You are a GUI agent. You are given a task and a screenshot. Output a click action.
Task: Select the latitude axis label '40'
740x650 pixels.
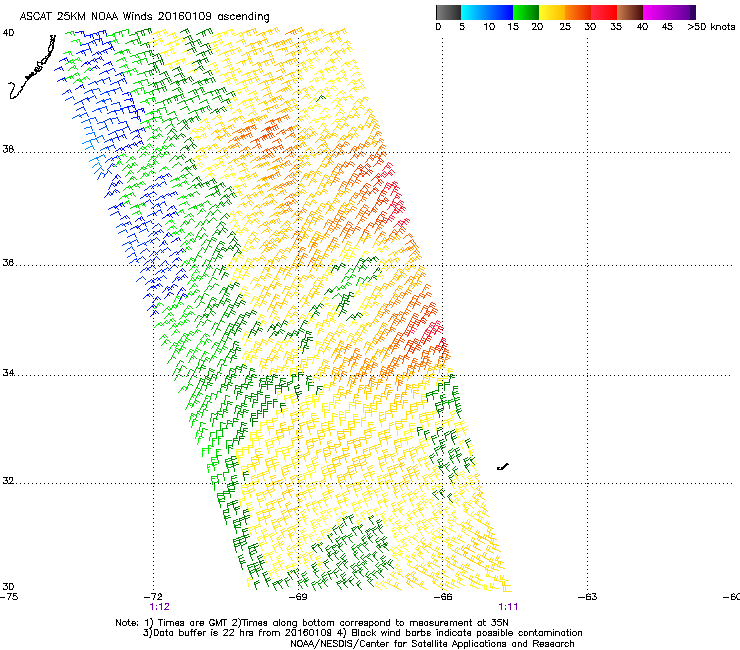pyautogui.click(x=8, y=33)
